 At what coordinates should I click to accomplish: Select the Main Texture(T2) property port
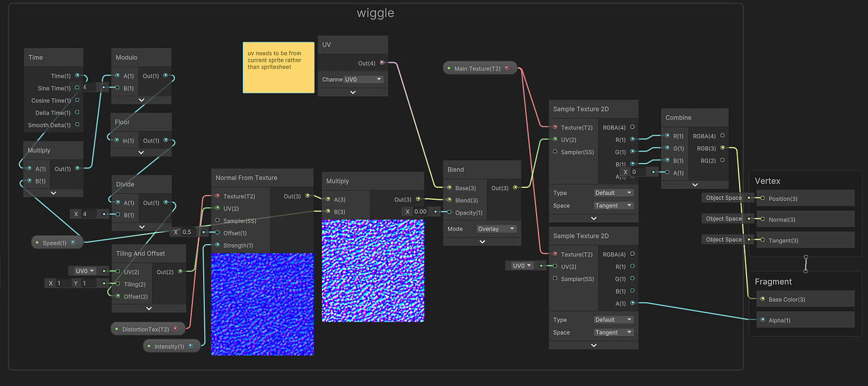click(x=507, y=69)
